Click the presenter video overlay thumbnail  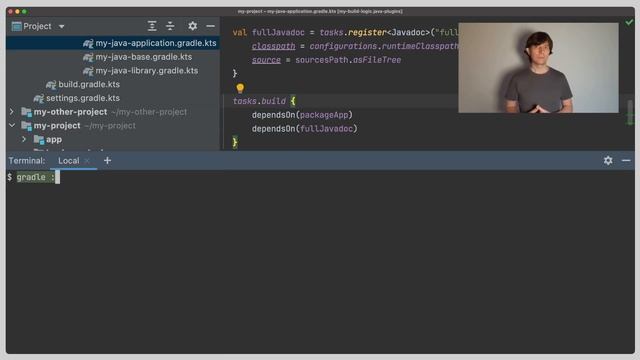tap(538, 68)
